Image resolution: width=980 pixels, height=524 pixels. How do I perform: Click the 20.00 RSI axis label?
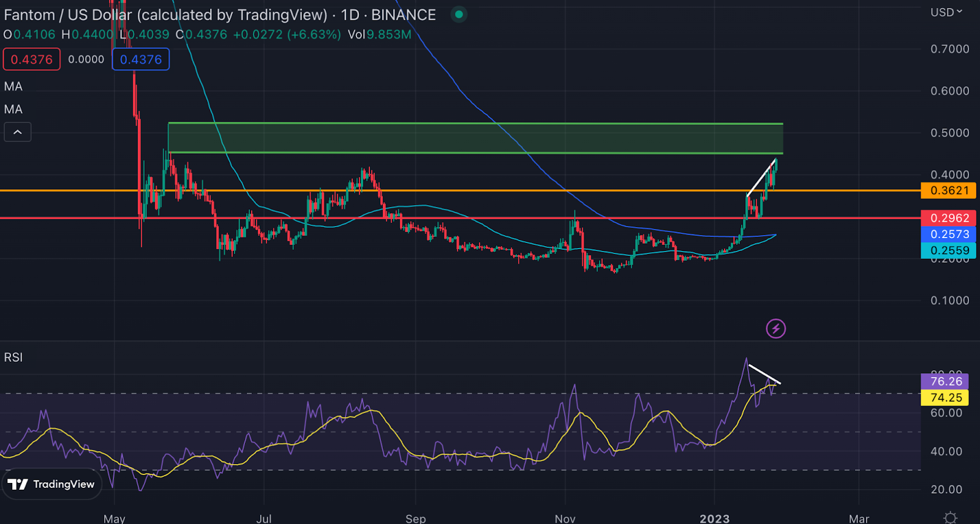click(946, 489)
